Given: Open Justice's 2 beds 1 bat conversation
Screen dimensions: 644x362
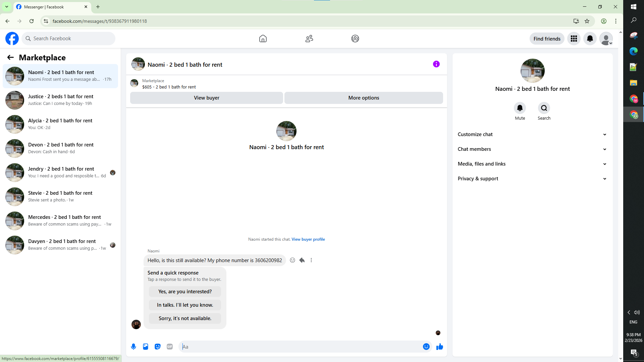Looking at the screenshot, I should 60,100.
